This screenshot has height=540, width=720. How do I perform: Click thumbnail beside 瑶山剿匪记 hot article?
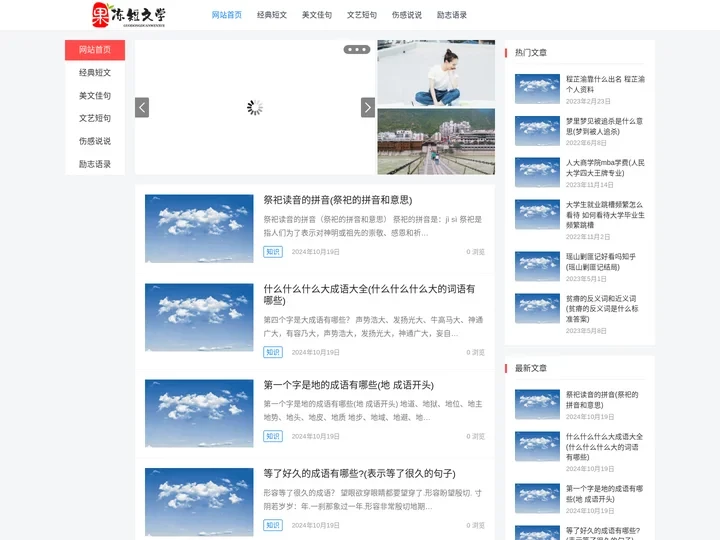click(x=537, y=266)
